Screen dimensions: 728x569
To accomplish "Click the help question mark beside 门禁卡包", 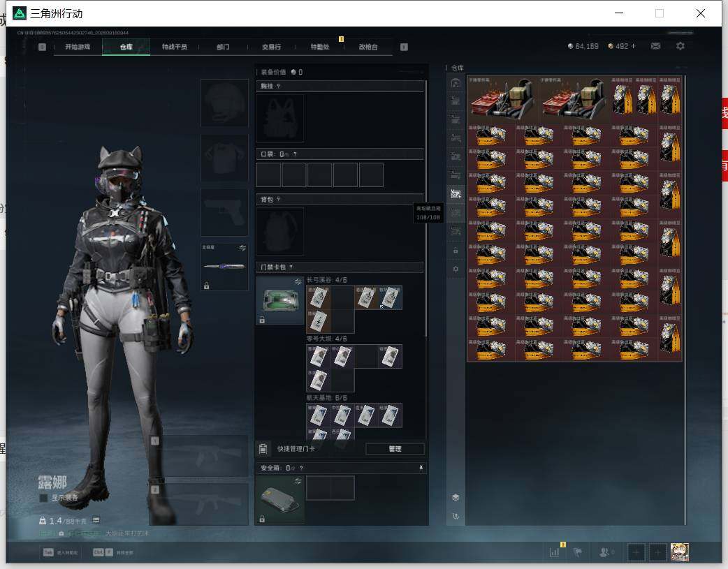I will [x=291, y=267].
